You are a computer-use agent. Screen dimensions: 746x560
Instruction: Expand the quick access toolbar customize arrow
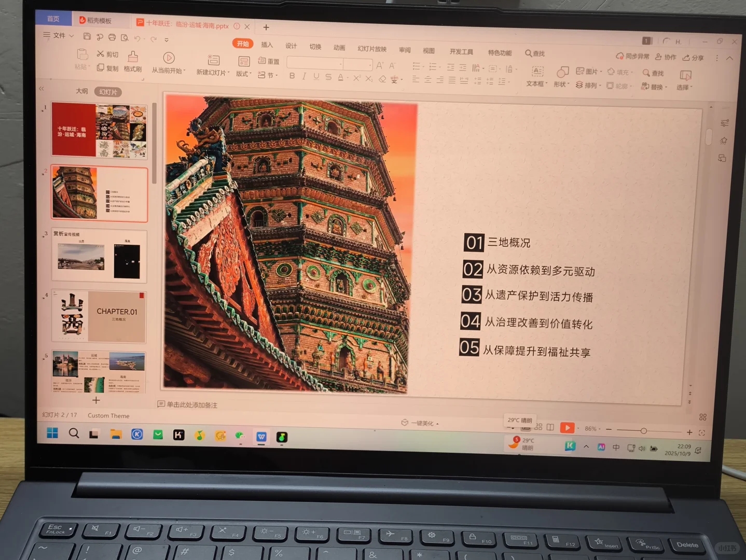point(167,39)
